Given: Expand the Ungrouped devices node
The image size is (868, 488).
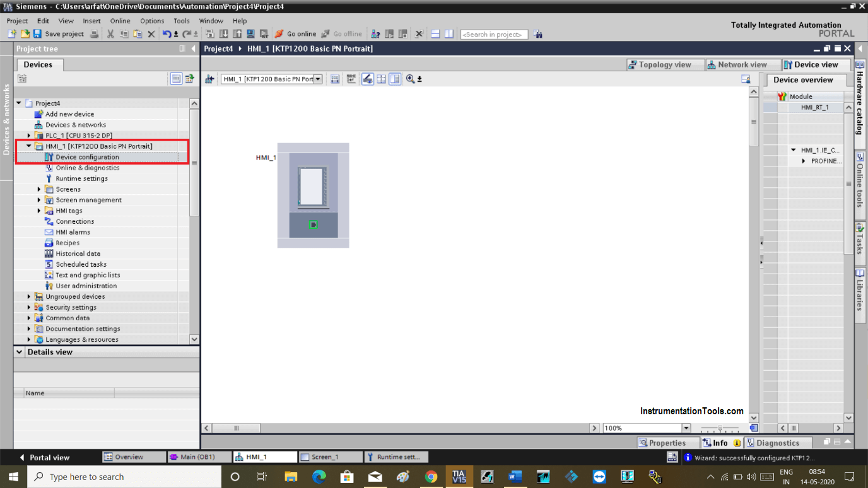Looking at the screenshot, I should click(29, 296).
